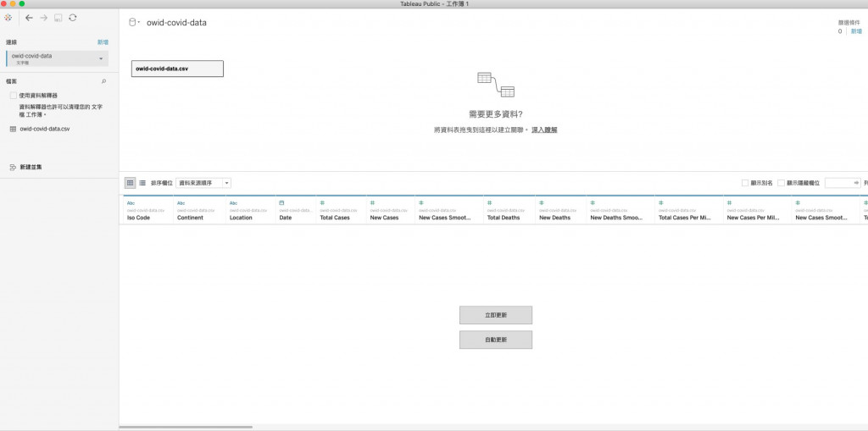Click the calendar type icon of Date

click(x=281, y=203)
